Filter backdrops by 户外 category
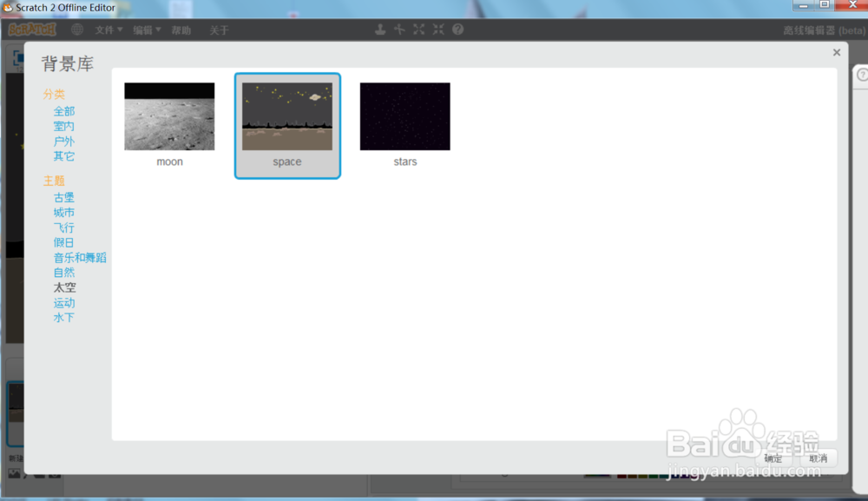 click(x=64, y=142)
